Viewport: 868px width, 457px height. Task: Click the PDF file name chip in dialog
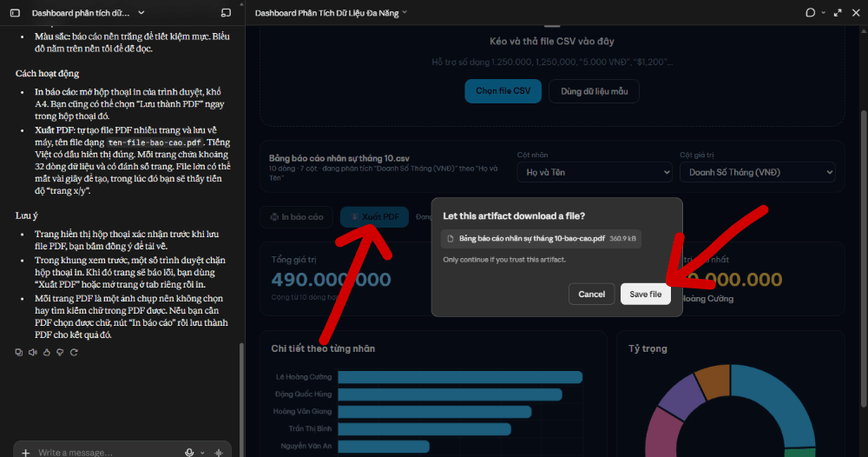tap(541, 238)
